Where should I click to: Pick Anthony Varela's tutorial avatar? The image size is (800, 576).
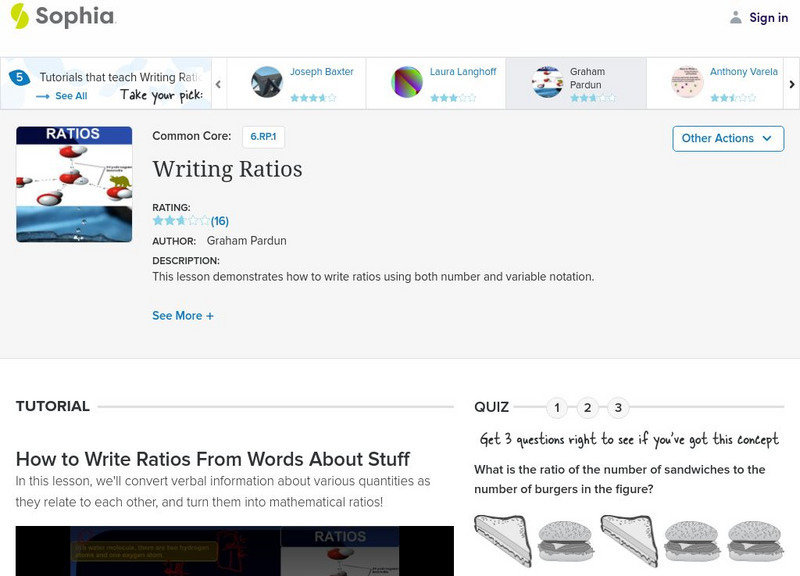(x=687, y=82)
